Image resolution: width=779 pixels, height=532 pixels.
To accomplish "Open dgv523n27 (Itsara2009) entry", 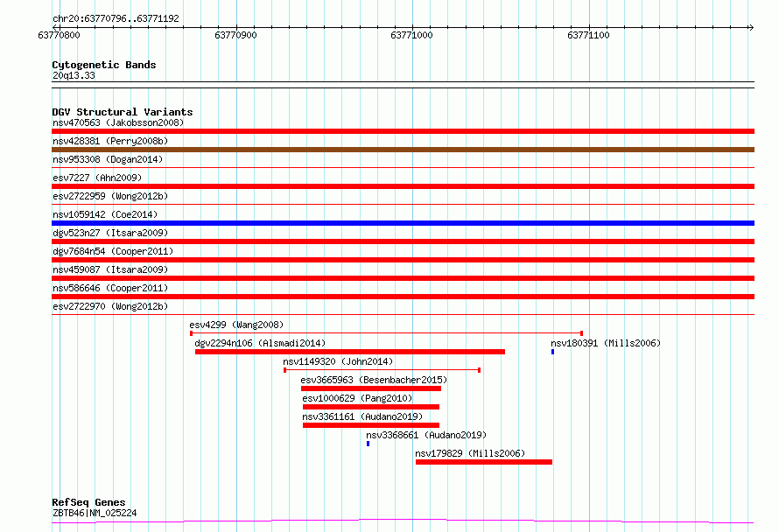I will (x=110, y=233).
